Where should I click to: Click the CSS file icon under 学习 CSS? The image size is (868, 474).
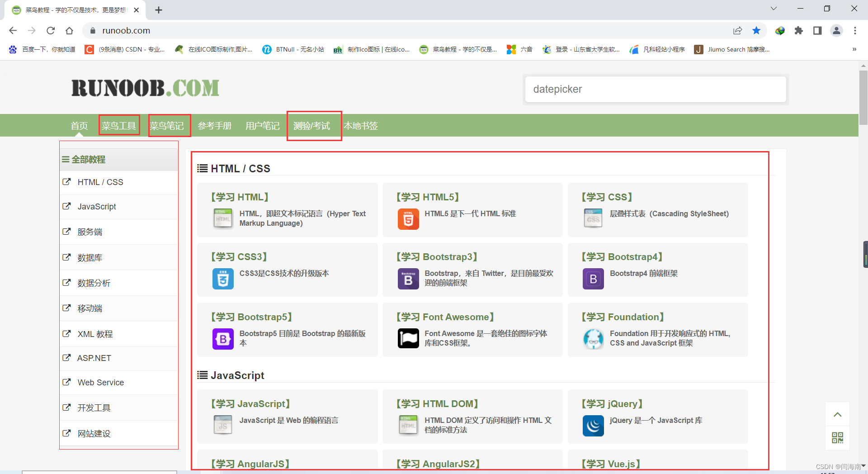[593, 219]
